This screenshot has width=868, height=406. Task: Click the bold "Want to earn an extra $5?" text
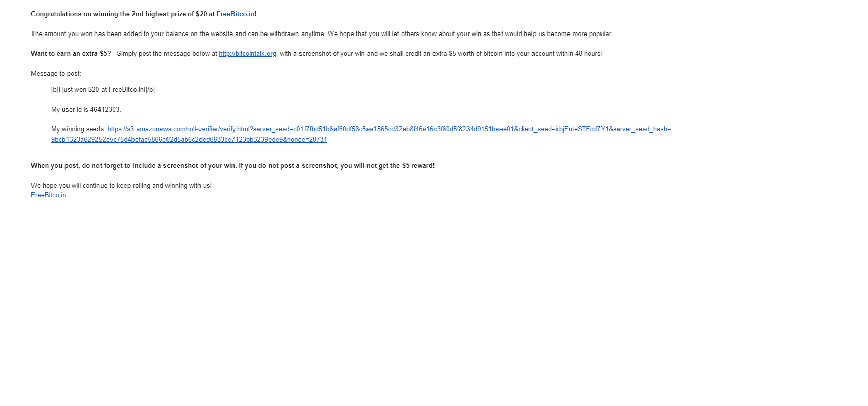point(71,54)
